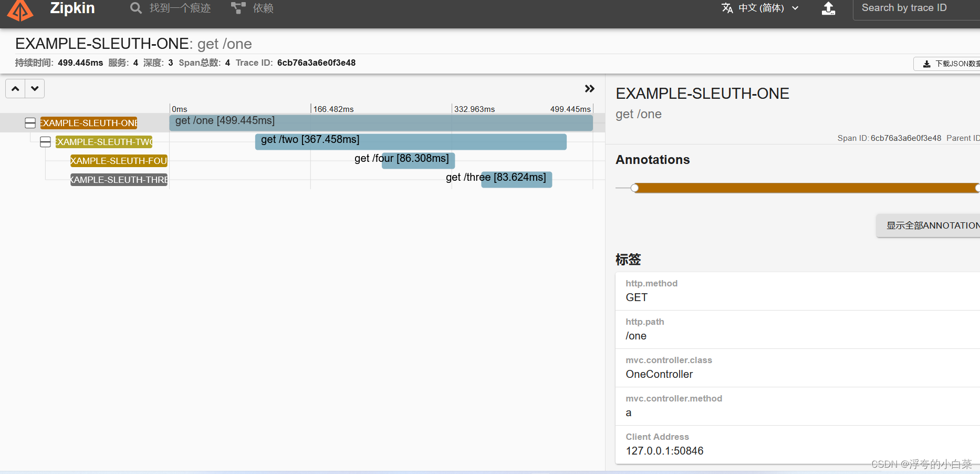Click the search magnifier icon
The width and height of the screenshot is (980, 474).
point(136,8)
